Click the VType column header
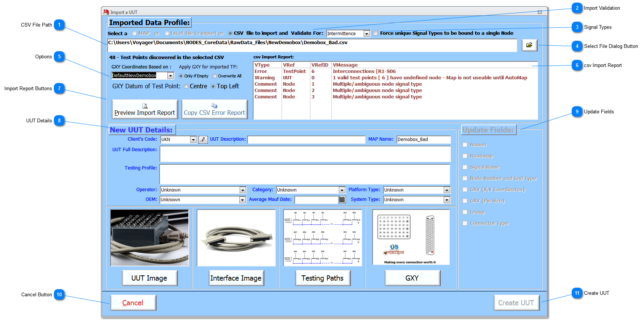Viewport: 644px width, 321px height. [x=267, y=65]
